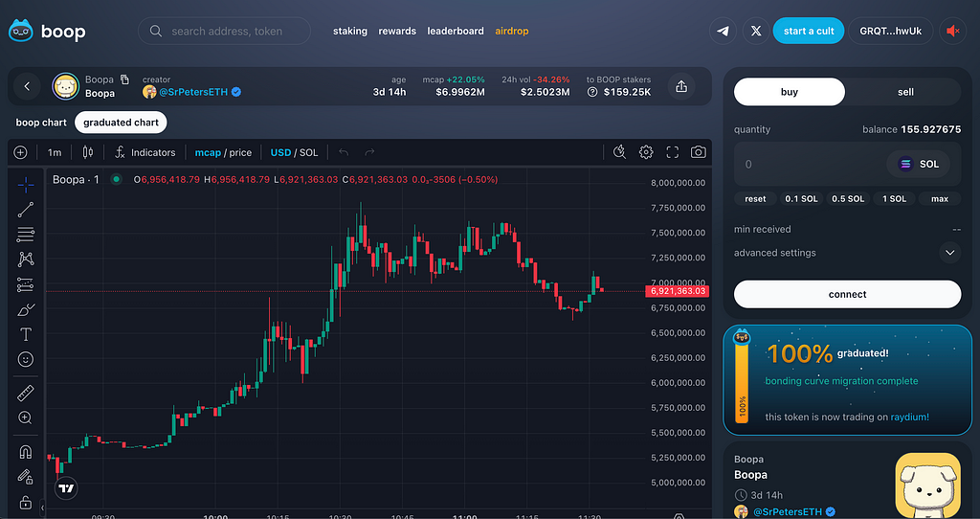This screenshot has width=980, height=519.
Task: Open the Indicators menu
Action: (x=145, y=152)
